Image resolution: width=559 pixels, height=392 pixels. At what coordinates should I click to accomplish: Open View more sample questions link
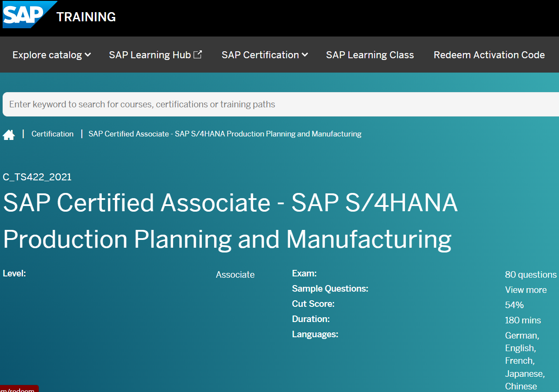[x=526, y=290]
